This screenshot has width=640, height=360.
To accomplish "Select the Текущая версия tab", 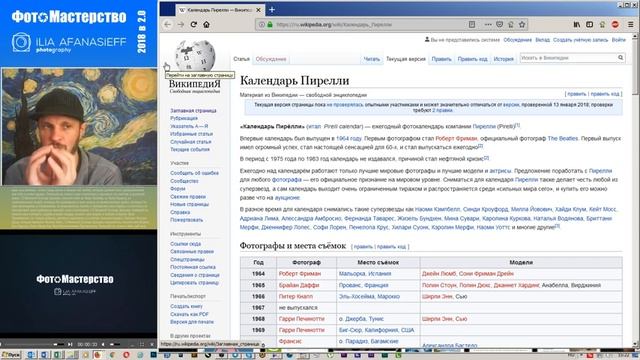I will (x=406, y=59).
